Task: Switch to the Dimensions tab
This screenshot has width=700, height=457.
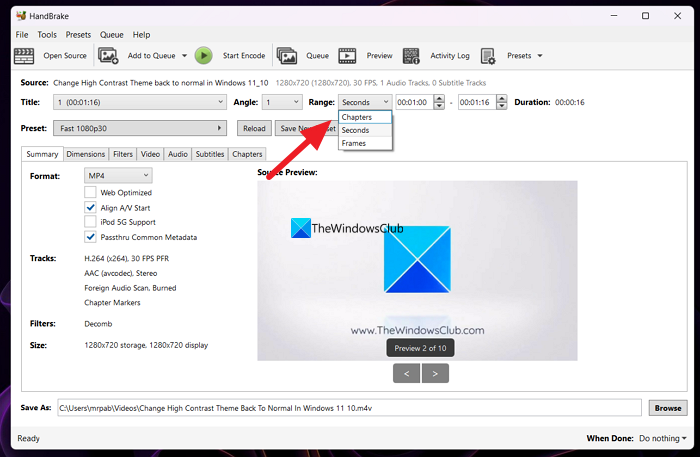Action: coord(86,154)
